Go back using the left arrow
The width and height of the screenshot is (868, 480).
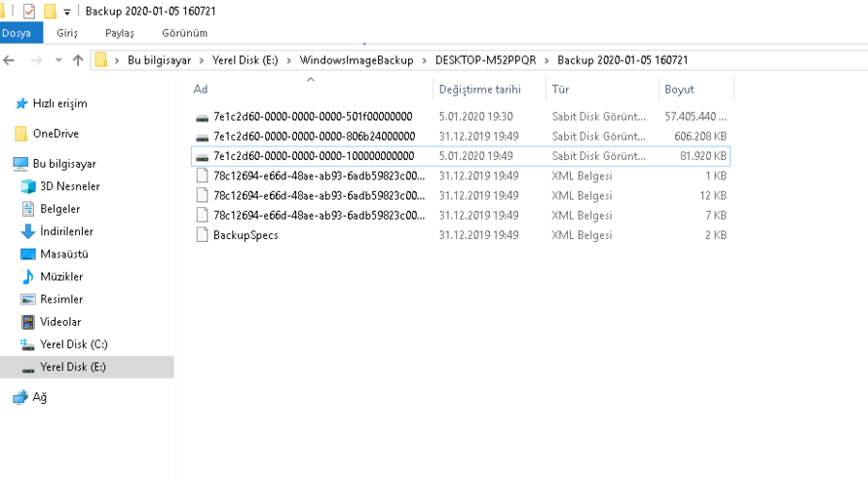[9, 61]
